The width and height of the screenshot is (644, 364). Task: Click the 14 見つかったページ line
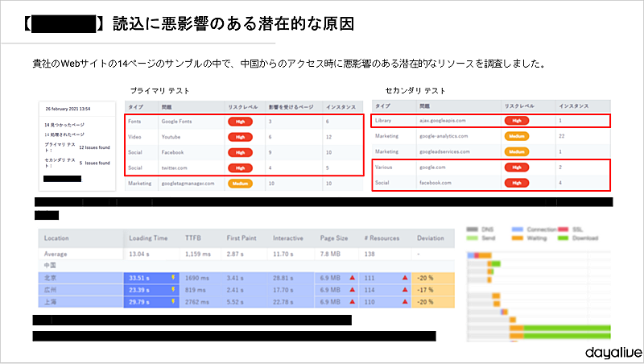(x=64, y=125)
